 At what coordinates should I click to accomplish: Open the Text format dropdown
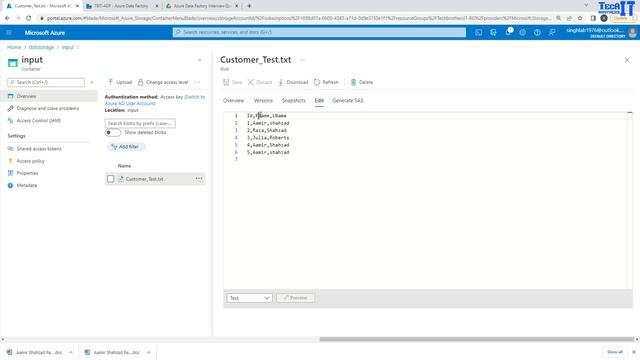point(249,298)
